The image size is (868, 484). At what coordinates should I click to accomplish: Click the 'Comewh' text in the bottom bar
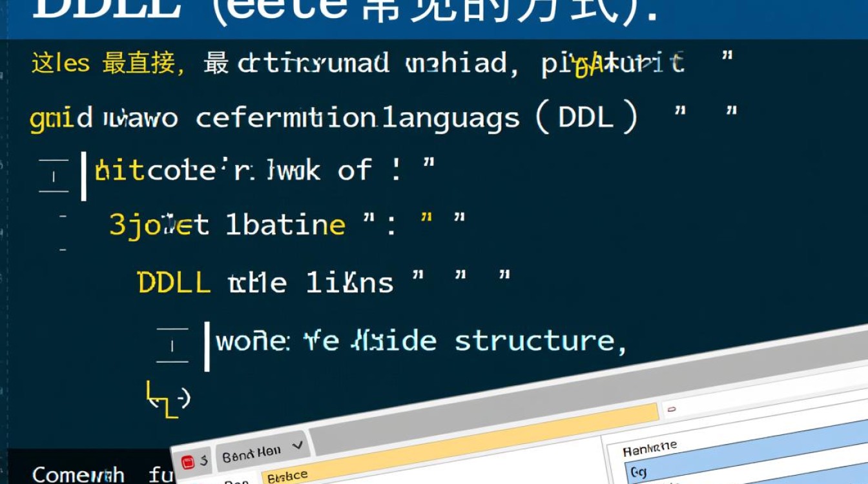78,474
